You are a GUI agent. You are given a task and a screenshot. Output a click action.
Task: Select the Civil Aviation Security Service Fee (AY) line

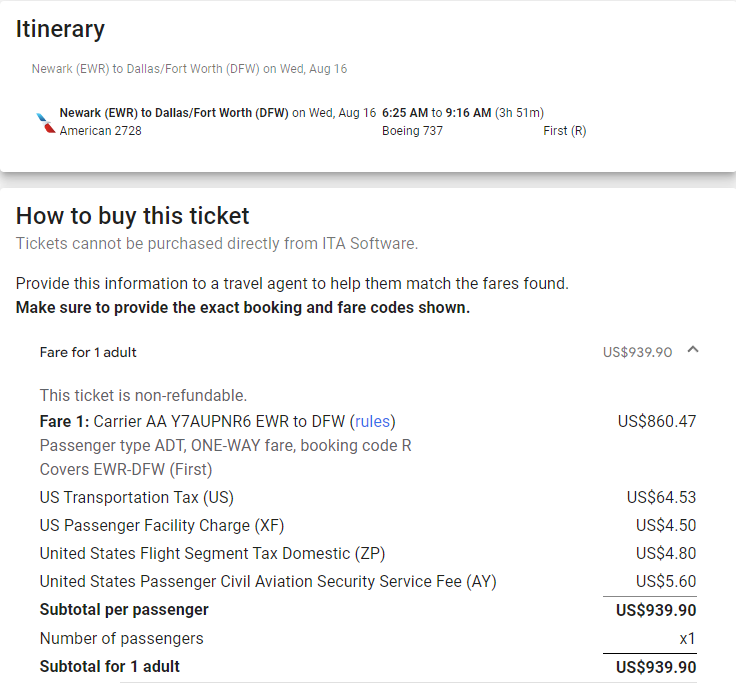[268, 581]
